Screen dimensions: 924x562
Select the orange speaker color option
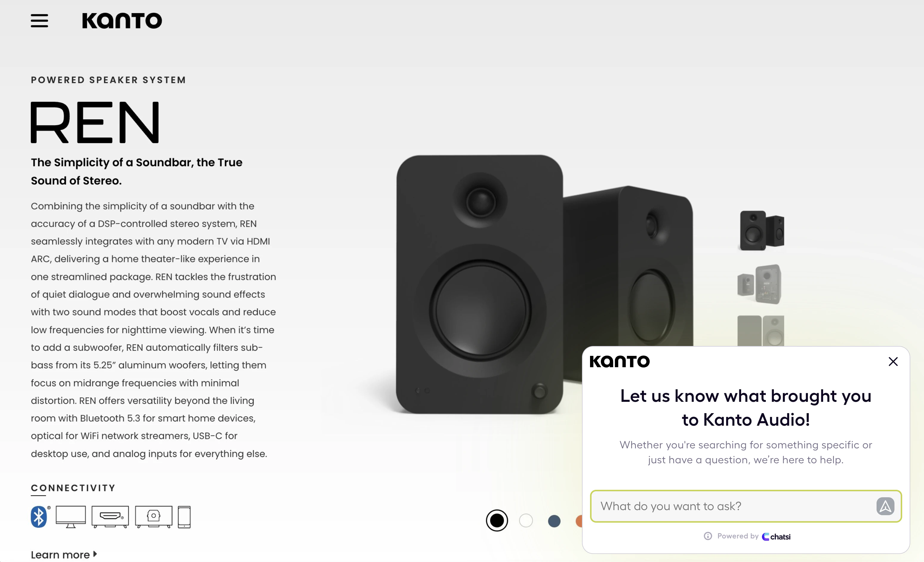579,521
